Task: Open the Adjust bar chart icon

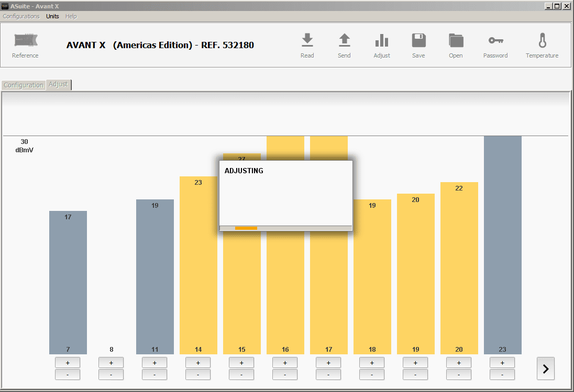Action: pos(382,40)
